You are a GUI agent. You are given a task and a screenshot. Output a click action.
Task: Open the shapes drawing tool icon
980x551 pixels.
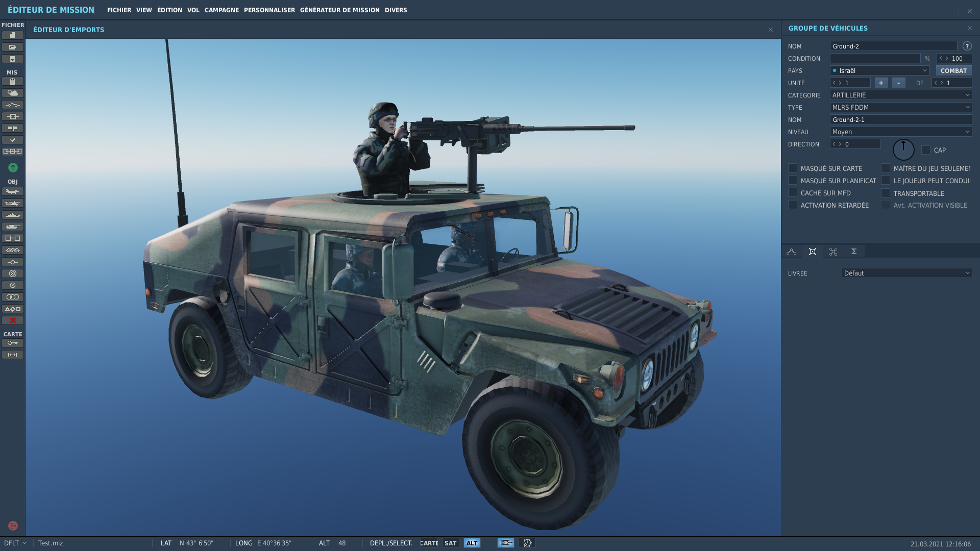(13, 309)
